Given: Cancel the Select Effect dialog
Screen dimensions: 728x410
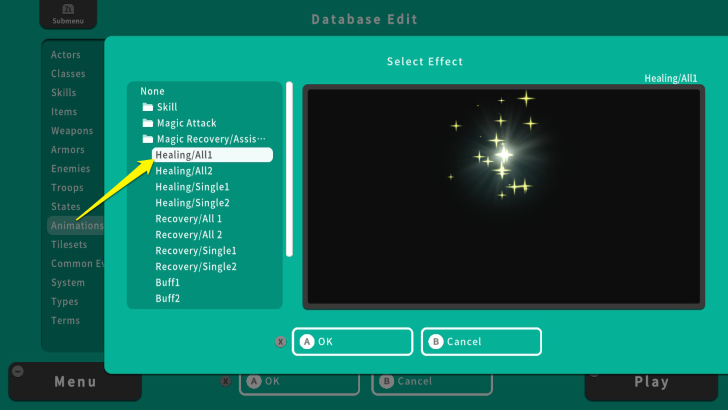Looking at the screenshot, I should tap(481, 342).
